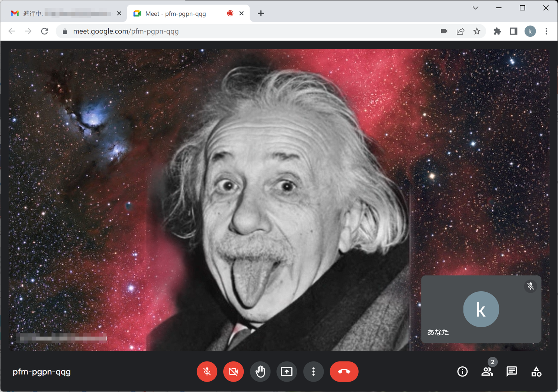Click your self-view tile labeled あなた
The image size is (558, 392).
point(481,309)
